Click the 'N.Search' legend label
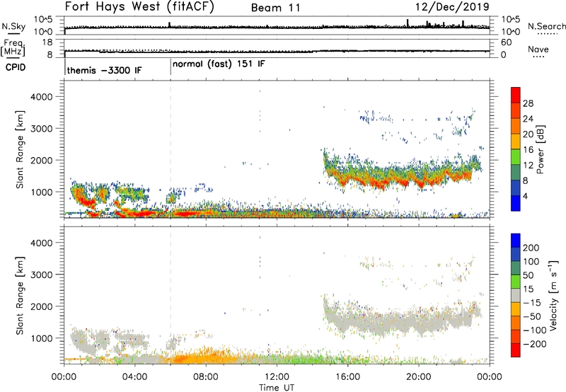The image size is (566, 392). [546, 26]
